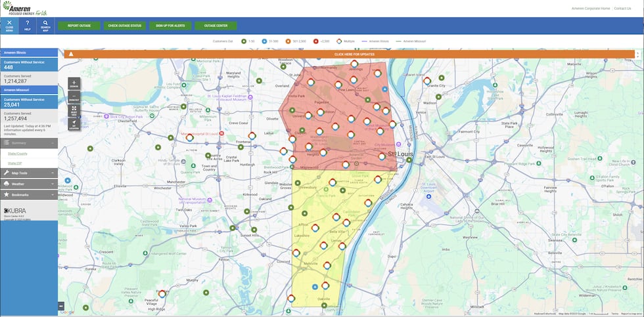Expand the Map Tools section
Viewport: 644px width, 317px height.
[x=29, y=173]
